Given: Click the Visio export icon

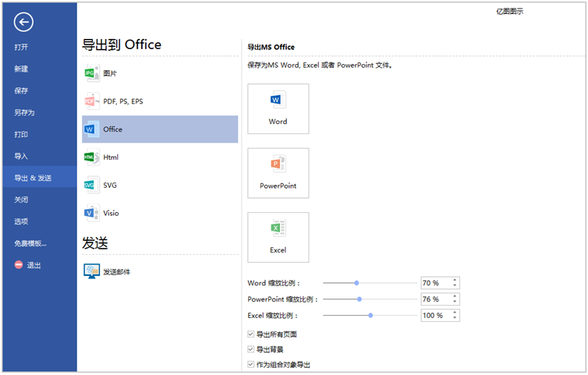Looking at the screenshot, I should (x=92, y=213).
